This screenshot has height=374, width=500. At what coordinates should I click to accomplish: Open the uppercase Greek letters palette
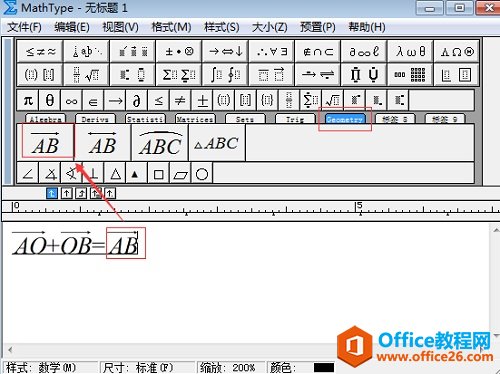pos(457,51)
